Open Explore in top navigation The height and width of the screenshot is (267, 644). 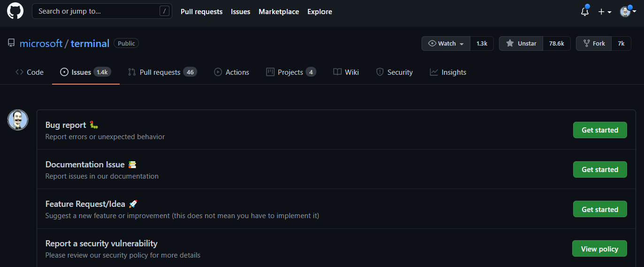pyautogui.click(x=320, y=12)
